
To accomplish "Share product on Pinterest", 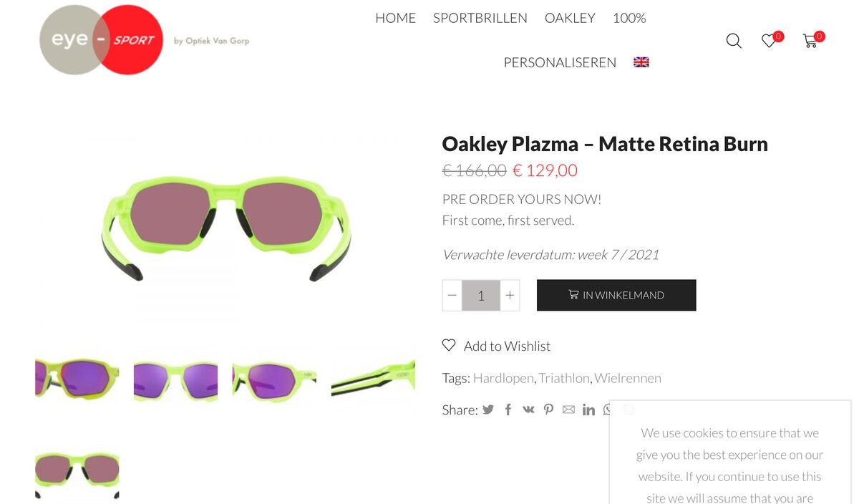I will pyautogui.click(x=548, y=409).
